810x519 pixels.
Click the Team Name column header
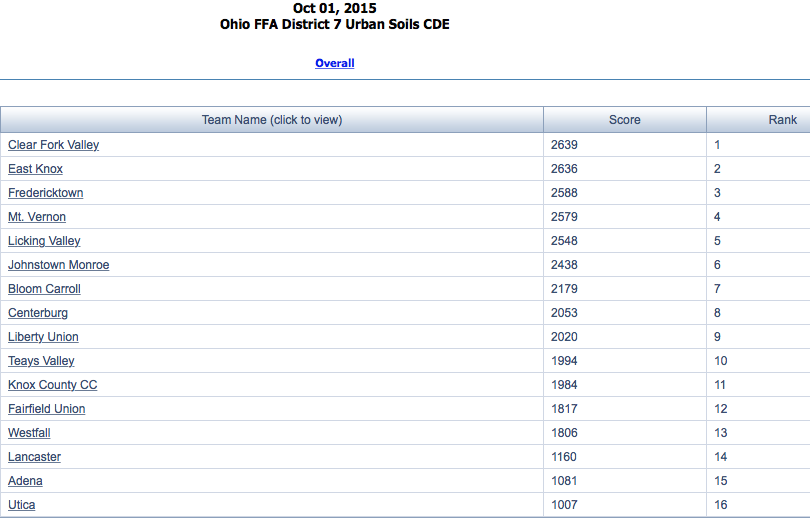pos(272,120)
